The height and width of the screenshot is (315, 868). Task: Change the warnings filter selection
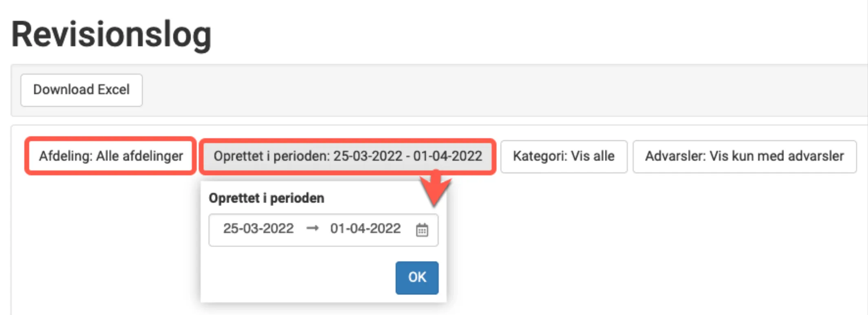tap(744, 156)
